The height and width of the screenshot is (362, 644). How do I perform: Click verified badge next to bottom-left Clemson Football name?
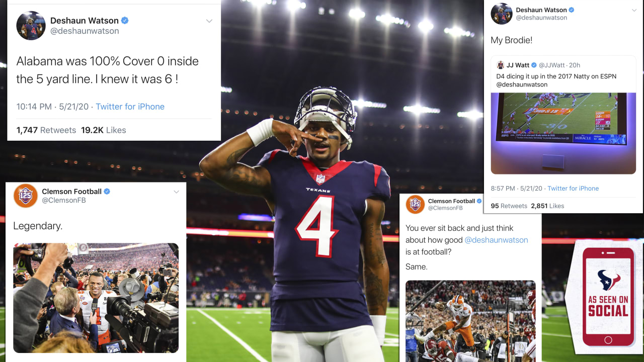107,192
